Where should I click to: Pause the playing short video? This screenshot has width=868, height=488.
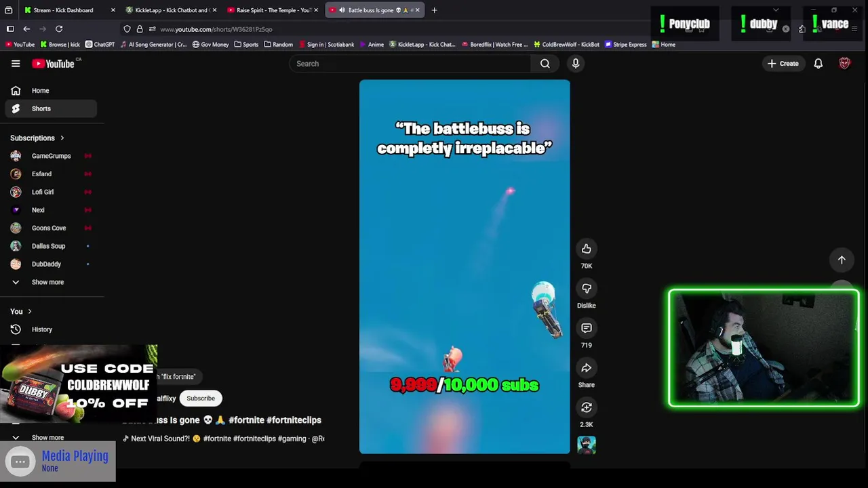coord(465,266)
